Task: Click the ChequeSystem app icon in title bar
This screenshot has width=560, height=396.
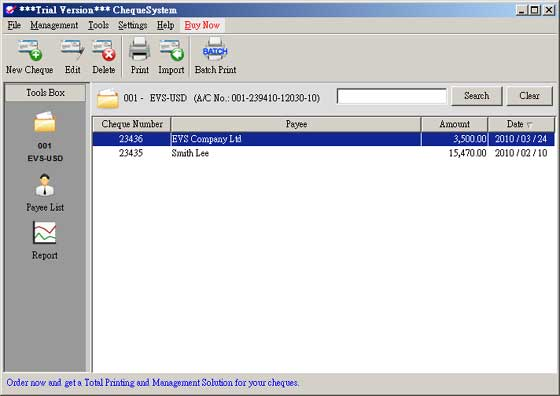Action: coord(10,10)
